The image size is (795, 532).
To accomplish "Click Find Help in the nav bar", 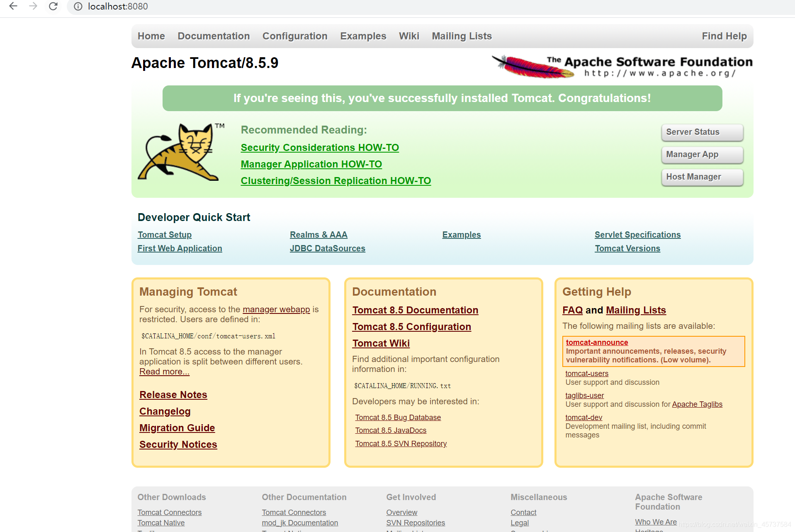I will pos(724,36).
